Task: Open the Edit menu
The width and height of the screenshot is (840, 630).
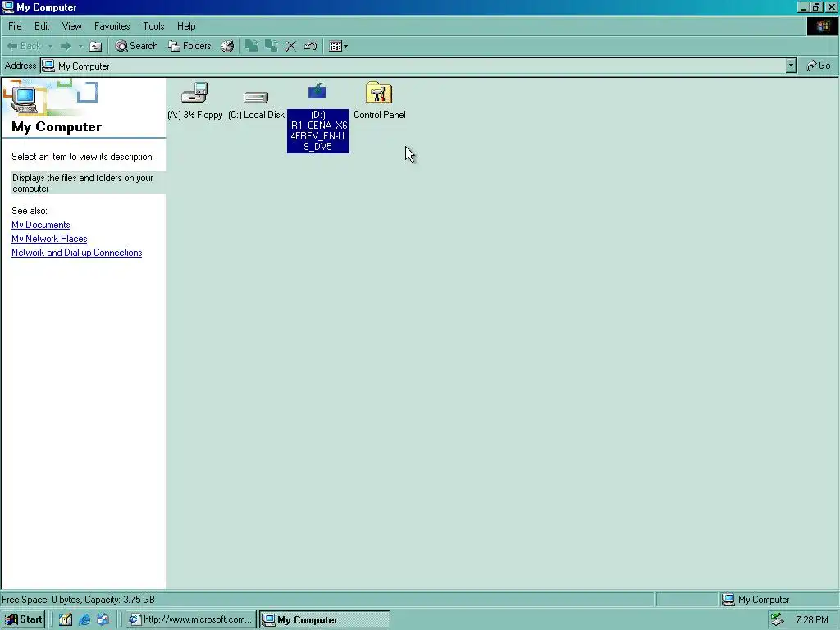Action: [42, 25]
